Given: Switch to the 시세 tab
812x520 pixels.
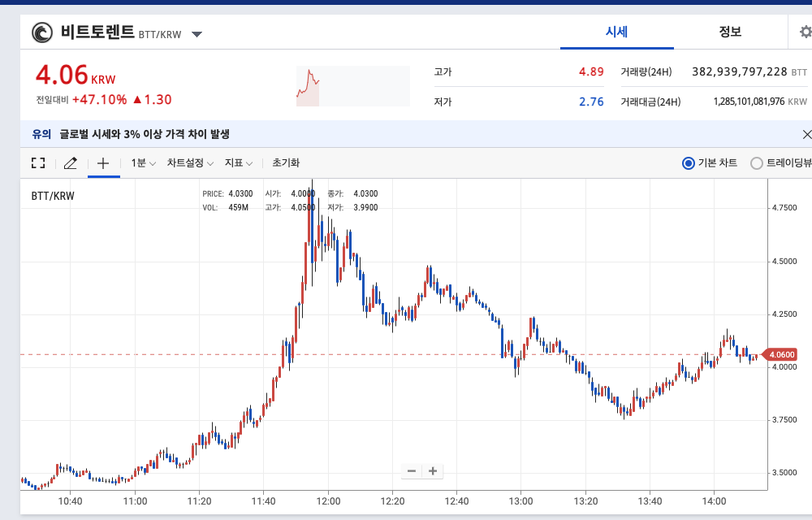Looking at the screenshot, I should click(x=617, y=32).
